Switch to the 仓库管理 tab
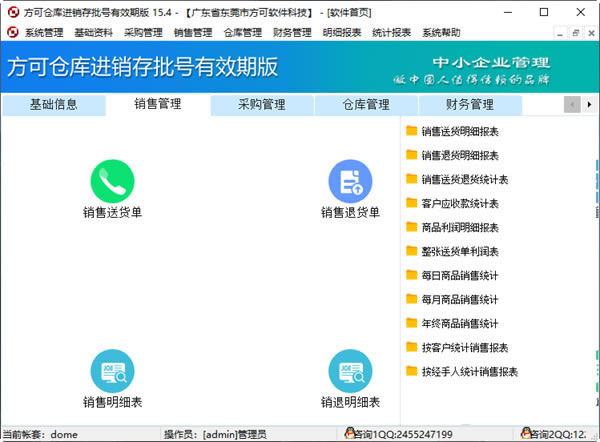The width and height of the screenshot is (600, 442). click(x=366, y=105)
